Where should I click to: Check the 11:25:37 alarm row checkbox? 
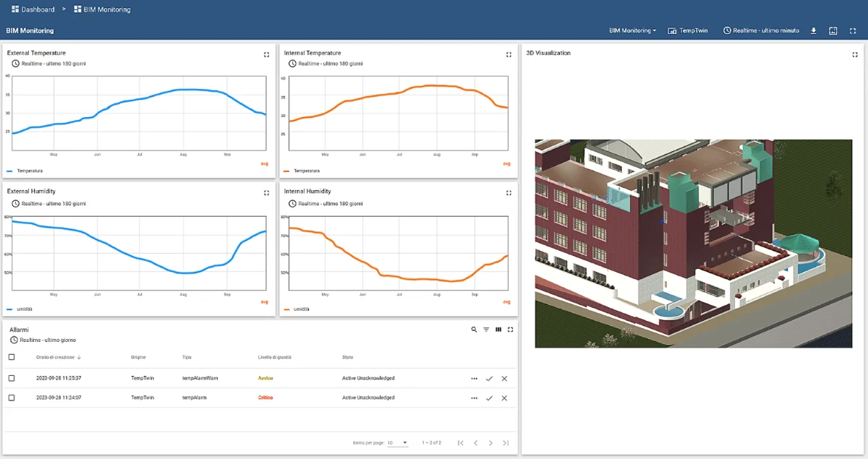coord(12,378)
